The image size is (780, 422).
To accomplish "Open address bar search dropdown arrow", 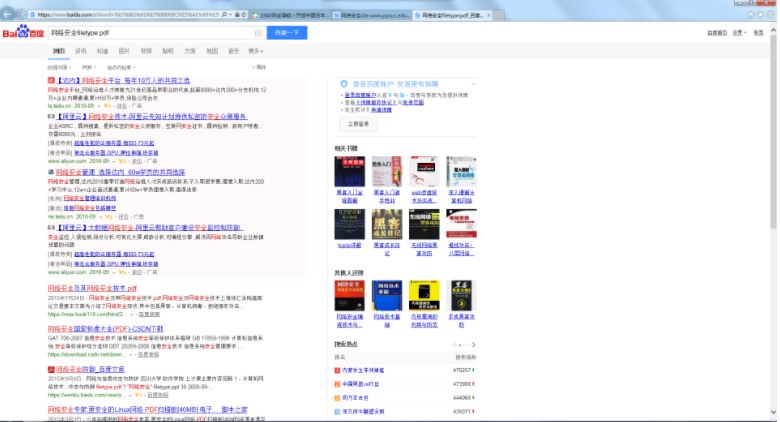I will coord(231,15).
